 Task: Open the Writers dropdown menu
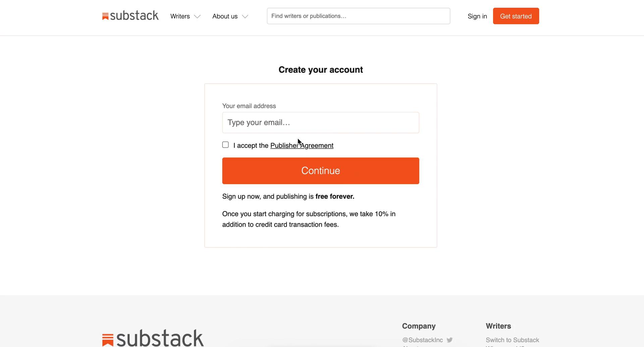pyautogui.click(x=185, y=16)
